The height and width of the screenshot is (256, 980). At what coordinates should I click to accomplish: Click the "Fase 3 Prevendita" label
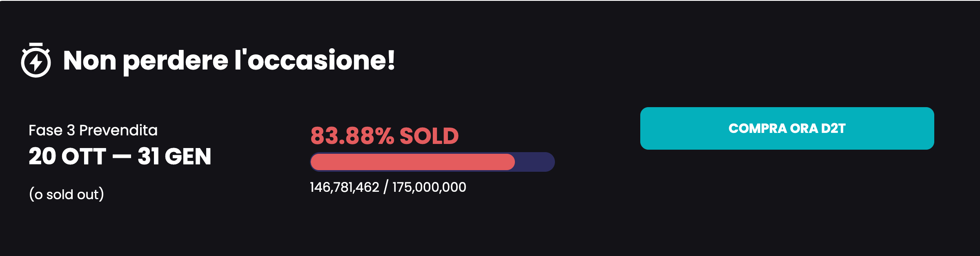click(93, 130)
